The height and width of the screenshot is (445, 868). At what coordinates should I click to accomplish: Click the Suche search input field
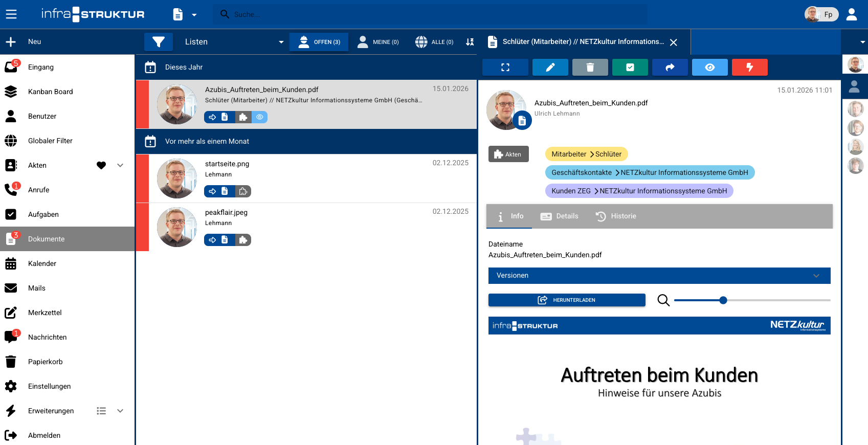430,14
